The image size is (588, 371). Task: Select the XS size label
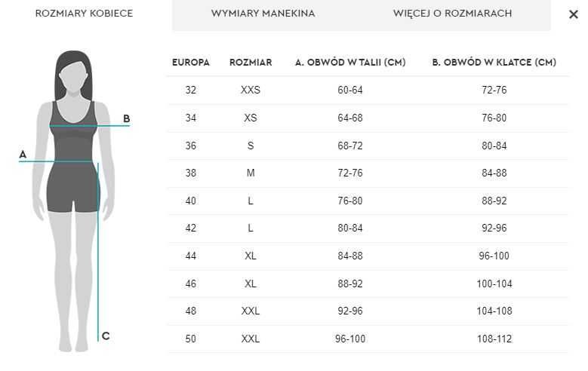[x=251, y=118]
